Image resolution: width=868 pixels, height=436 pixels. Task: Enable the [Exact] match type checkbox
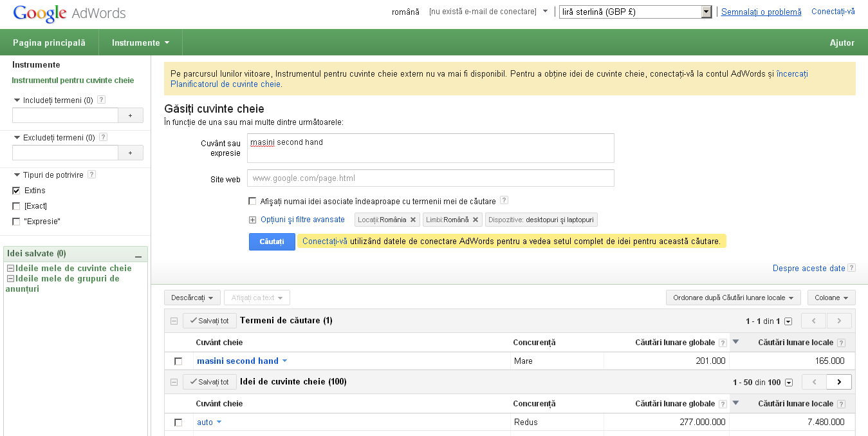click(16, 206)
